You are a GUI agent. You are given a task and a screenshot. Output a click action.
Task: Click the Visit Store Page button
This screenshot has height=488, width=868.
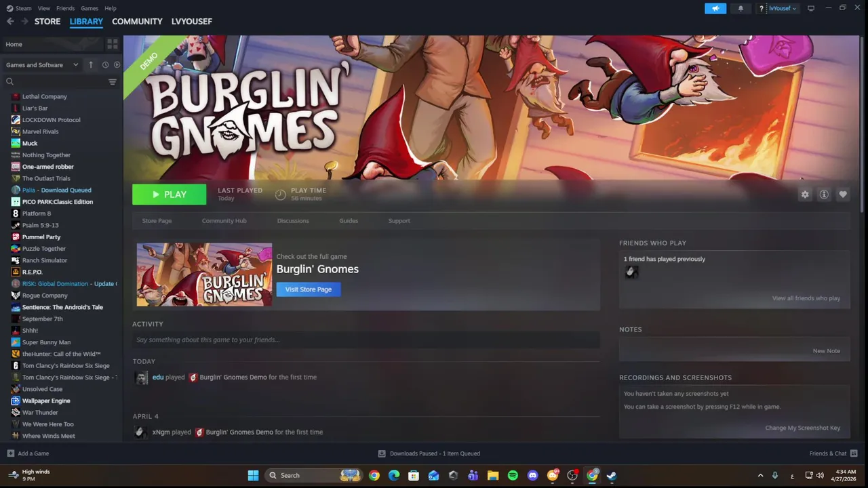tap(309, 289)
